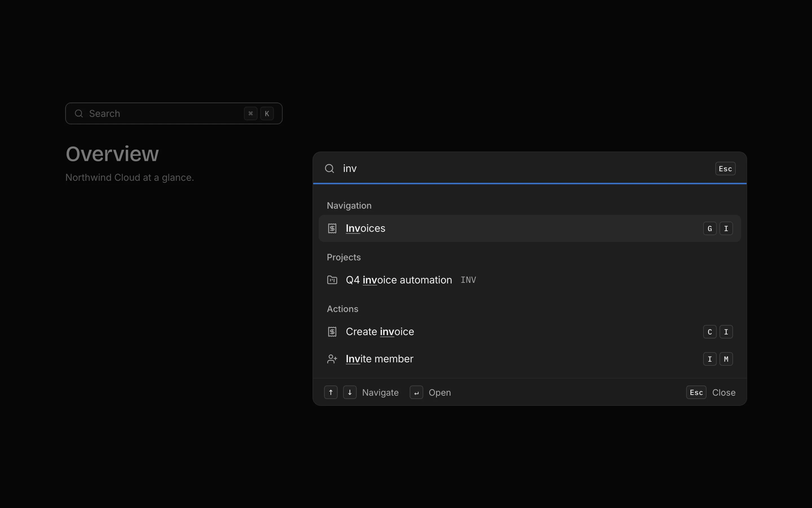Click the K key badge in the search bar
The width and height of the screenshot is (812, 508).
pos(267,113)
